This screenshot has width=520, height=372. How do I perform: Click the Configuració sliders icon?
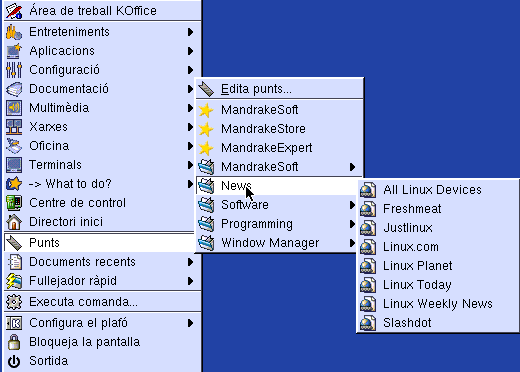pos(14,70)
